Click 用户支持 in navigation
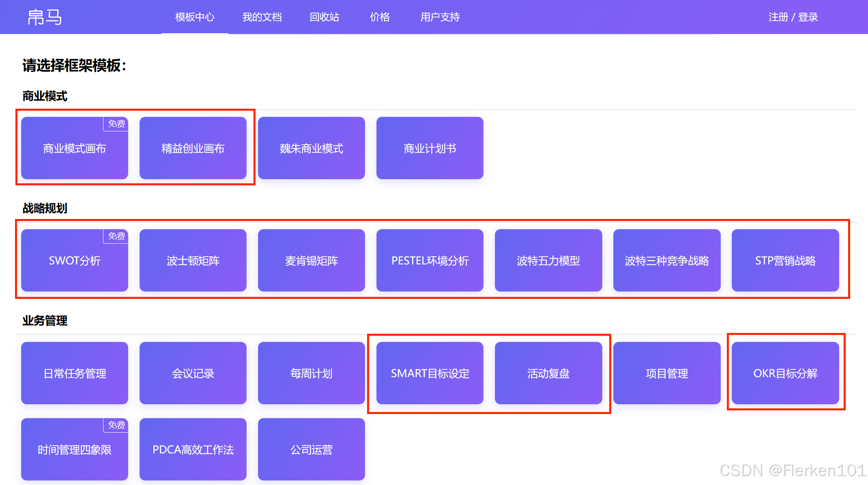868x485 pixels. [x=440, y=17]
